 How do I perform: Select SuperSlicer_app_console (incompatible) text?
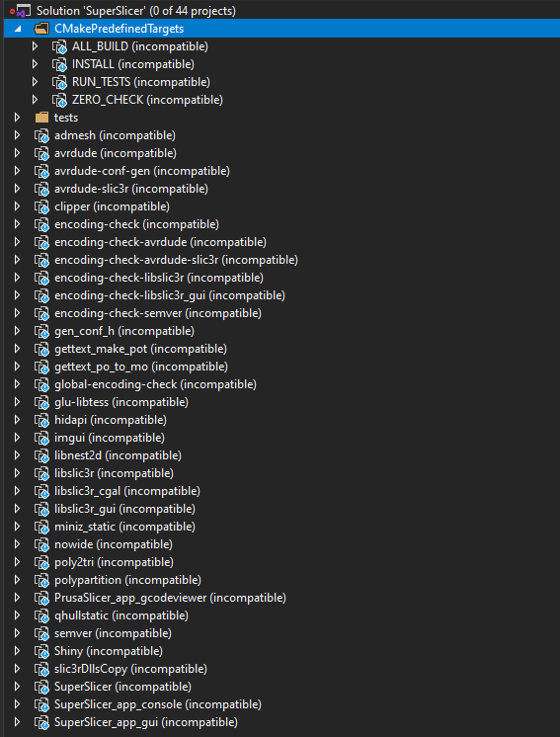point(158,704)
